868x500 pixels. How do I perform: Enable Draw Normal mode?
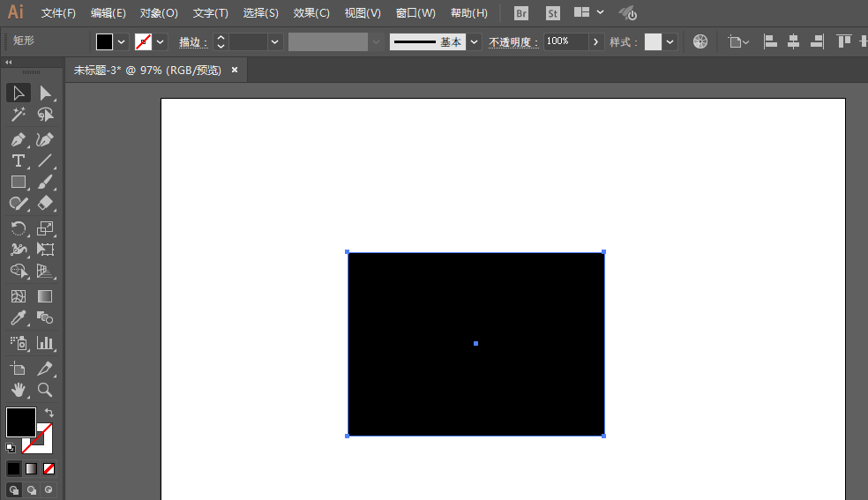coord(14,490)
